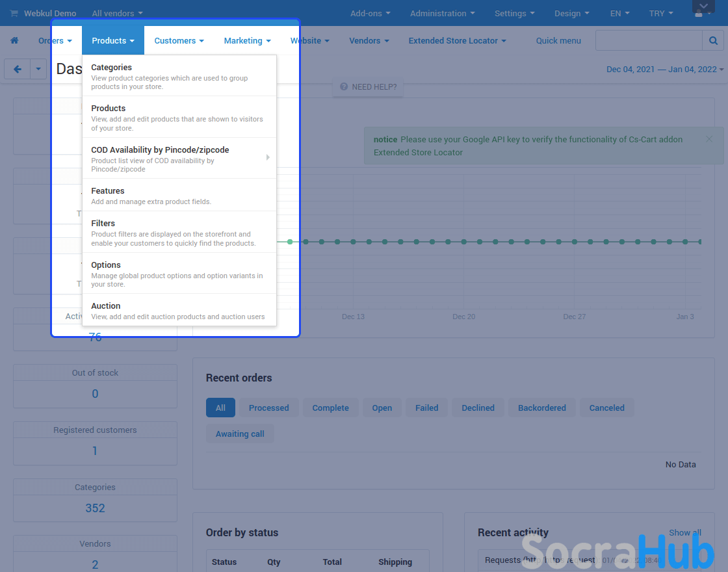Click the back arrow button
This screenshot has width=728, height=572.
click(18, 69)
